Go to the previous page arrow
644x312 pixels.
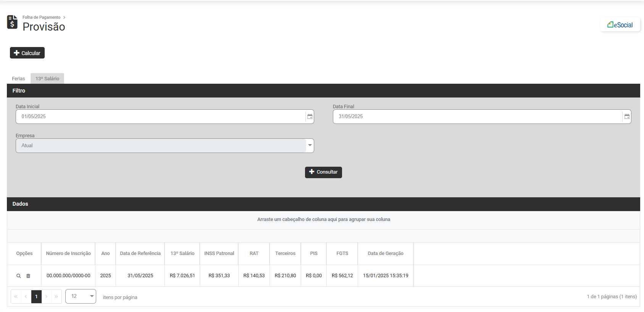click(x=26, y=296)
